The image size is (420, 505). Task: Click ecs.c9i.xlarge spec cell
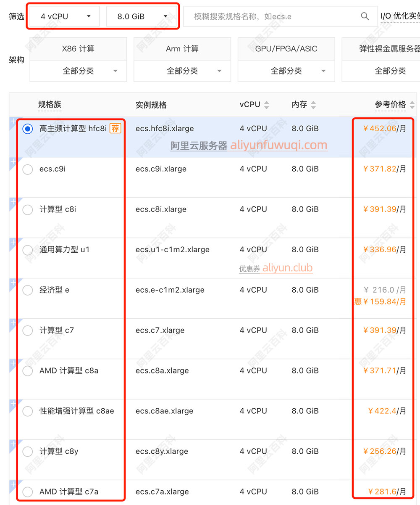point(161,169)
